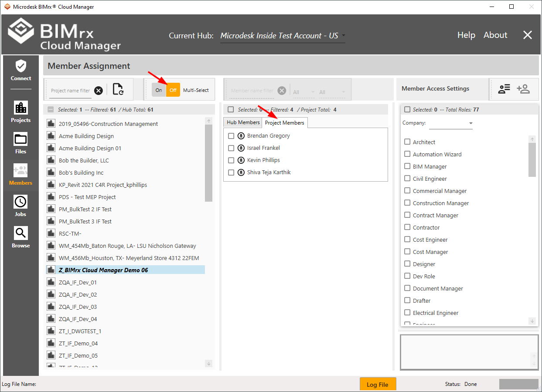Toggle select-all checkbox in members header
This screenshot has height=392, width=542.
tap(231, 110)
